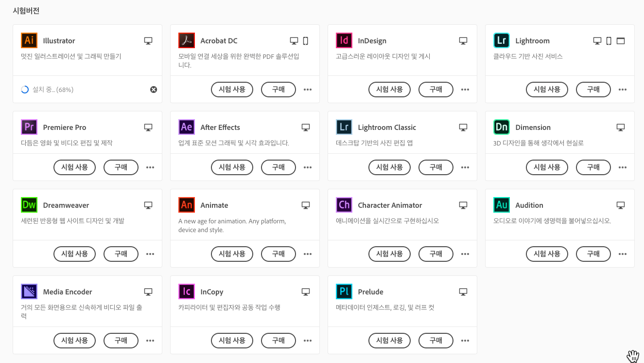This screenshot has width=644, height=363.
Task: Start After Effects trial with 시험 사용
Action: tap(232, 167)
